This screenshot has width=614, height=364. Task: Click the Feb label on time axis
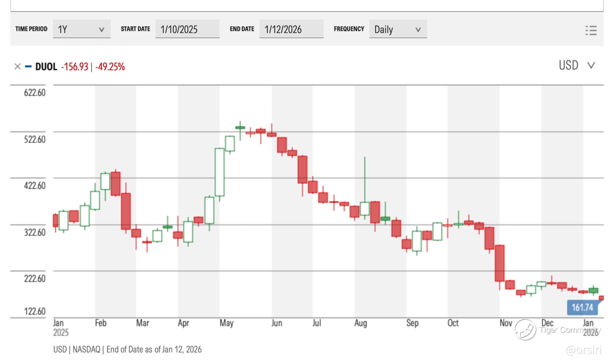click(101, 323)
